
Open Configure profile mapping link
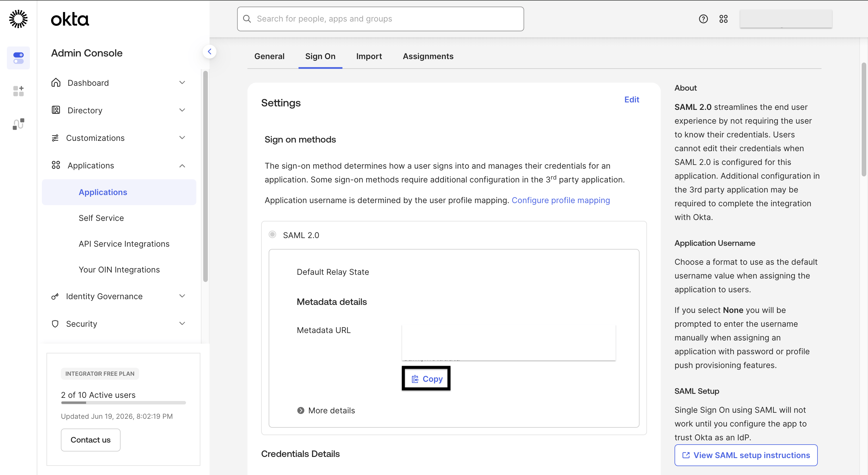[561, 200]
